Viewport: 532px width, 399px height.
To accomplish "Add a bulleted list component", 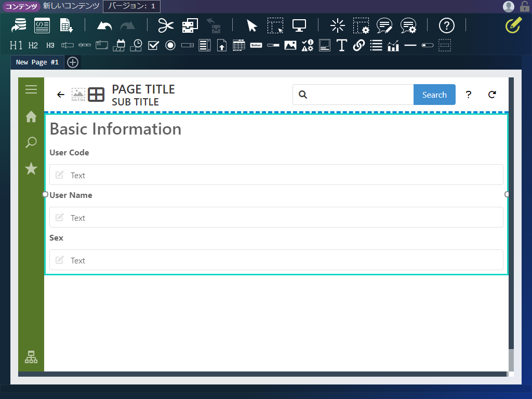I will coord(376,45).
